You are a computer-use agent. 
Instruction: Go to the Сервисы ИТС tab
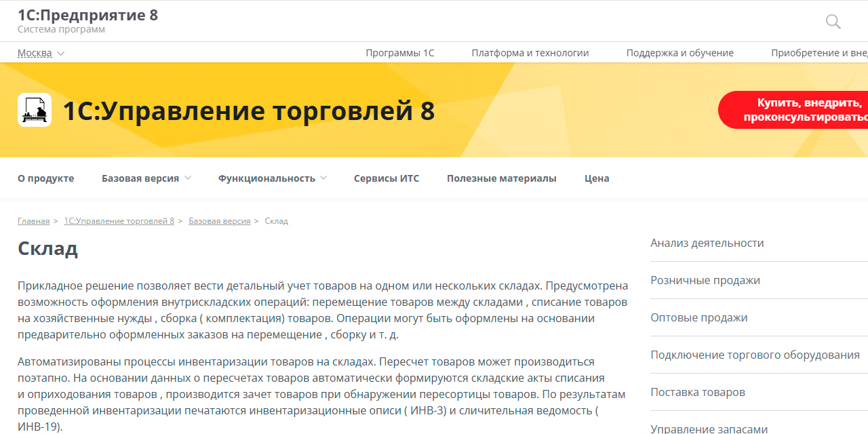point(387,178)
